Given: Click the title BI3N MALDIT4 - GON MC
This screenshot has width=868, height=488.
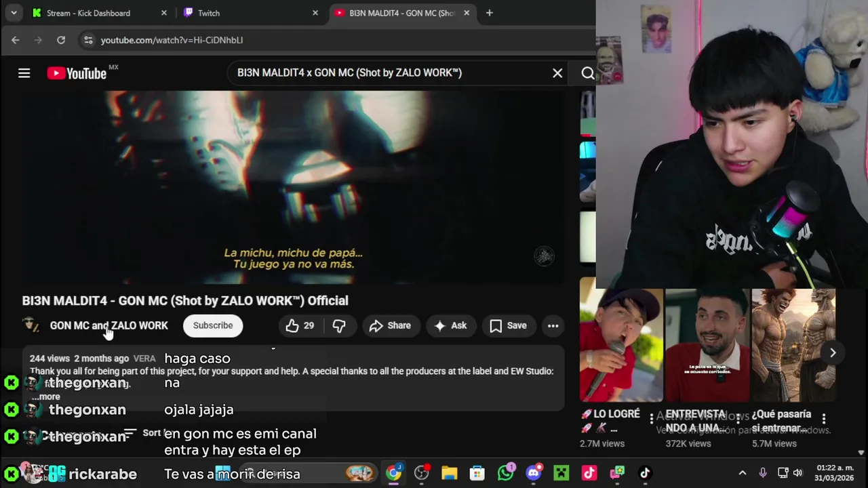Looking at the screenshot, I should point(185,300).
